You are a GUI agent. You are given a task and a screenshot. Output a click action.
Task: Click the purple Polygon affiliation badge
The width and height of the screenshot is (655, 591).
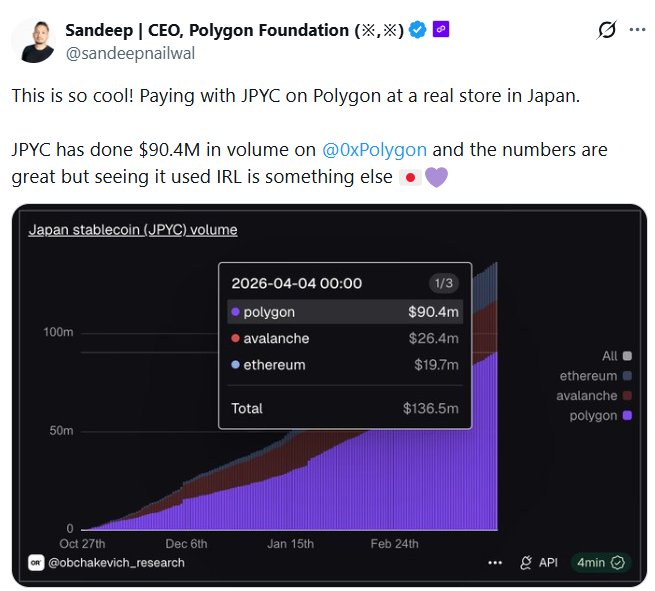pos(441,30)
